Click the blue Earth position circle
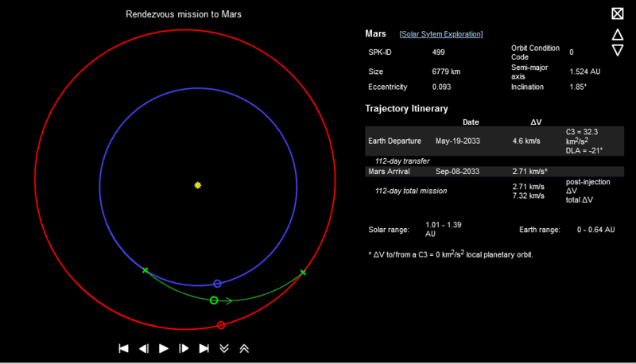The image size is (636, 364). point(217,284)
